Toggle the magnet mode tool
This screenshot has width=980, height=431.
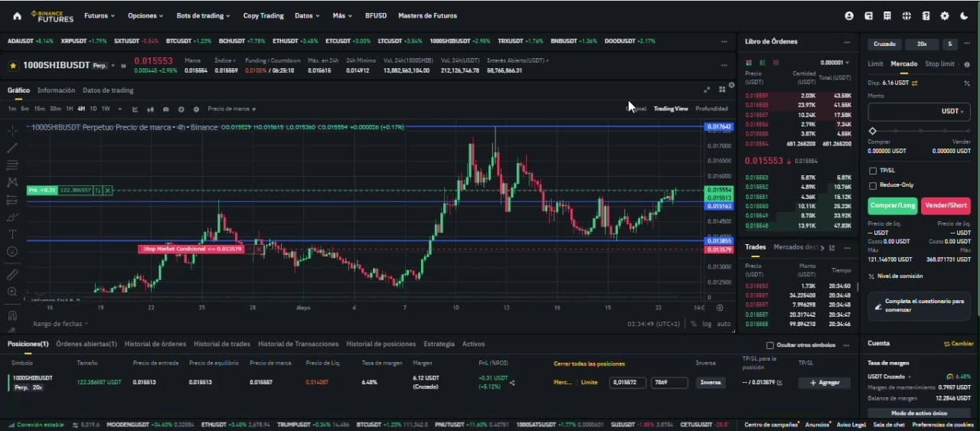click(x=12, y=314)
